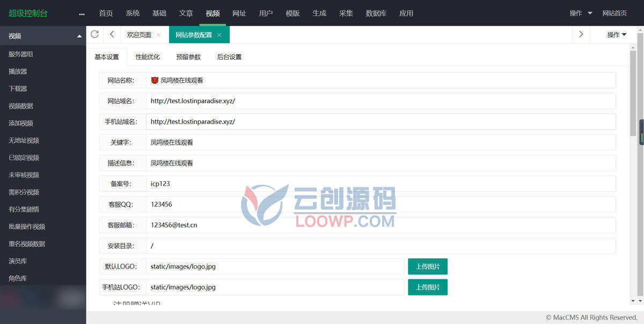Screen dimensions: 644x324
Task: Select the 后台设置 tab
Action: pyautogui.click(x=229, y=56)
